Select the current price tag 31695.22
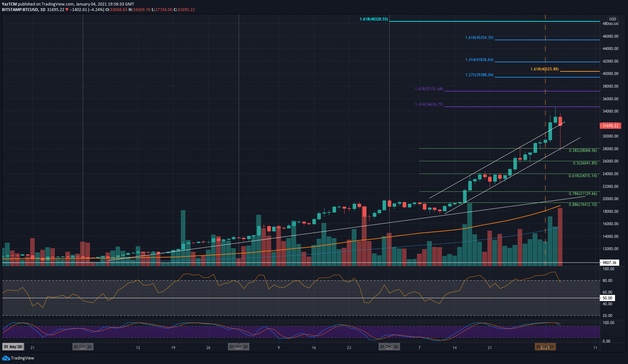628x364 pixels. [x=610, y=126]
